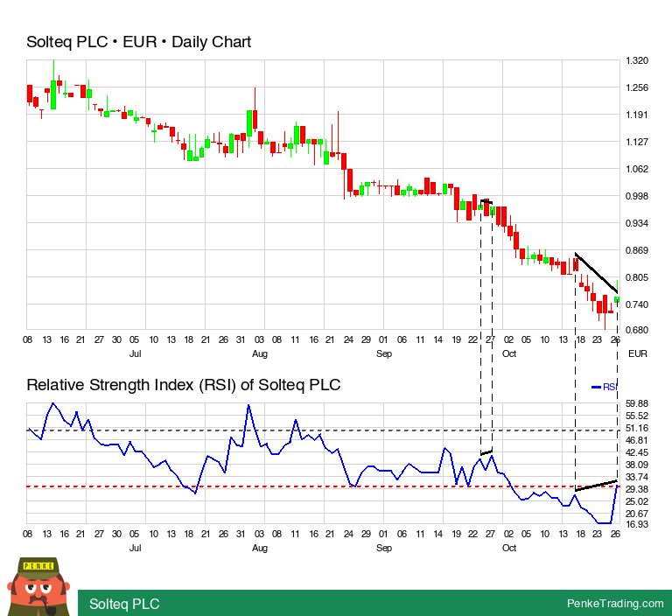Click the Penke mascot logo

point(38,586)
